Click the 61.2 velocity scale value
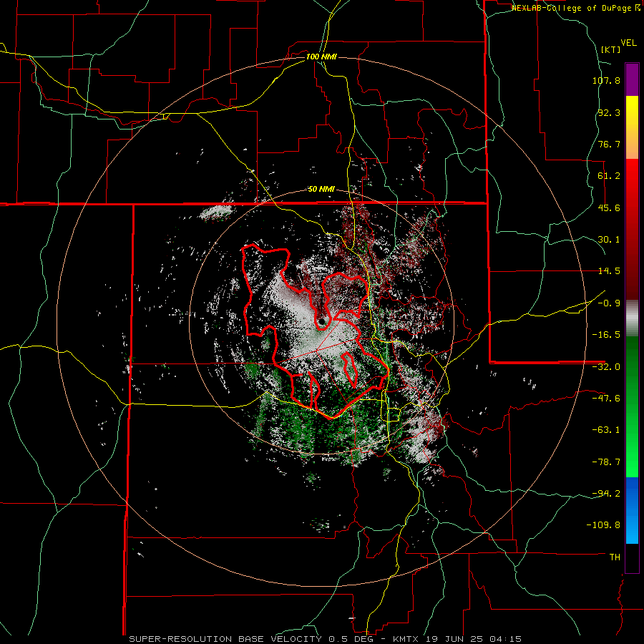644x644 pixels. [x=609, y=176]
